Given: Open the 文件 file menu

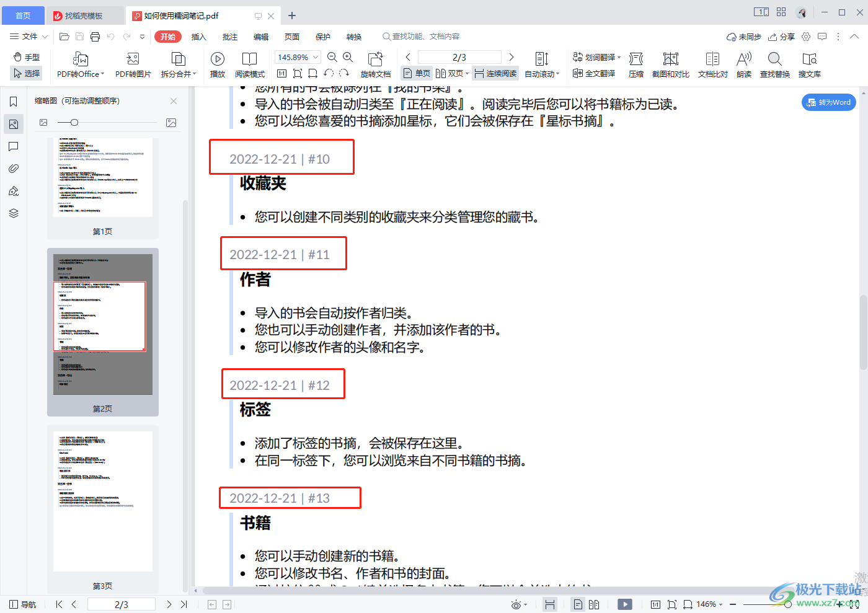Looking at the screenshot, I should [29, 37].
